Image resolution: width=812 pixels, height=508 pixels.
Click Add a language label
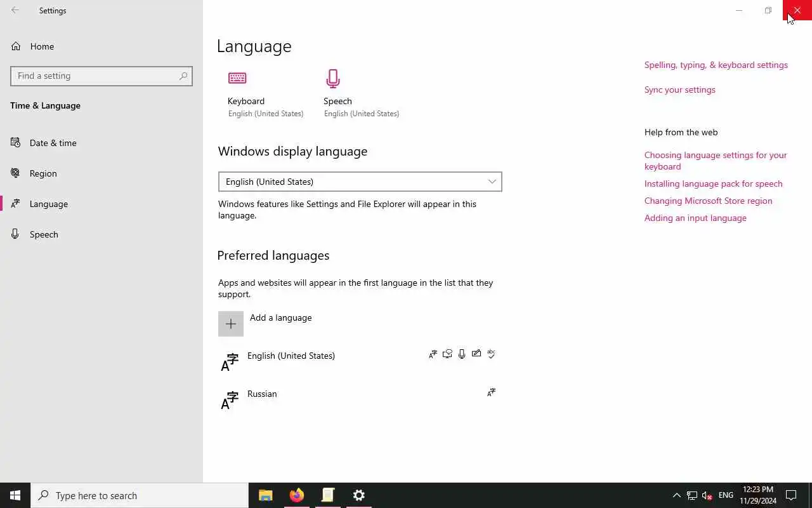(280, 317)
